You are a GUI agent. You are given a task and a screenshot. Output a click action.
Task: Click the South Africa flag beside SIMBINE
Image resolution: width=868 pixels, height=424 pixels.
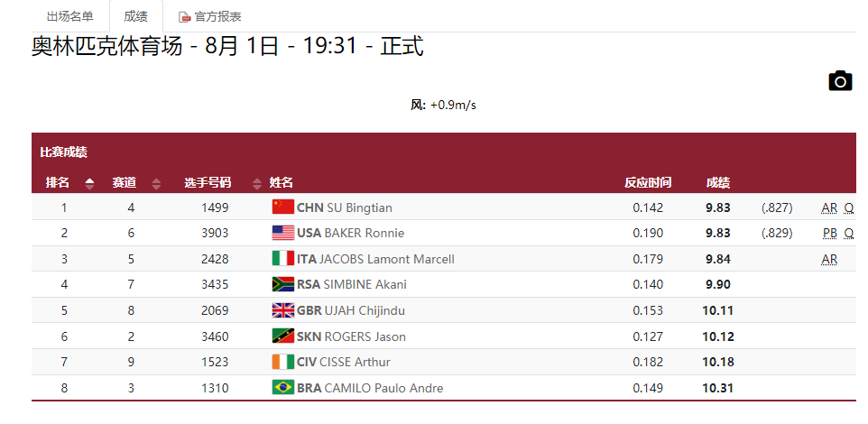[283, 284]
